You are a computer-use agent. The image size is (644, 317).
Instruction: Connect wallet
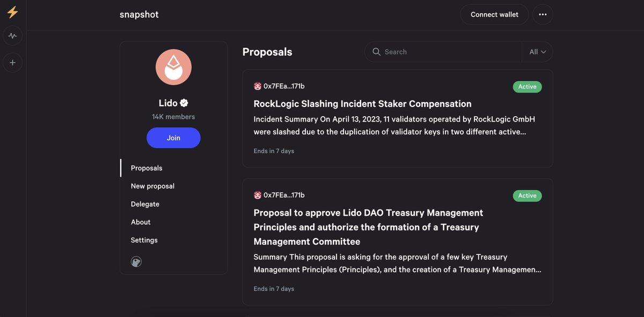pos(494,15)
